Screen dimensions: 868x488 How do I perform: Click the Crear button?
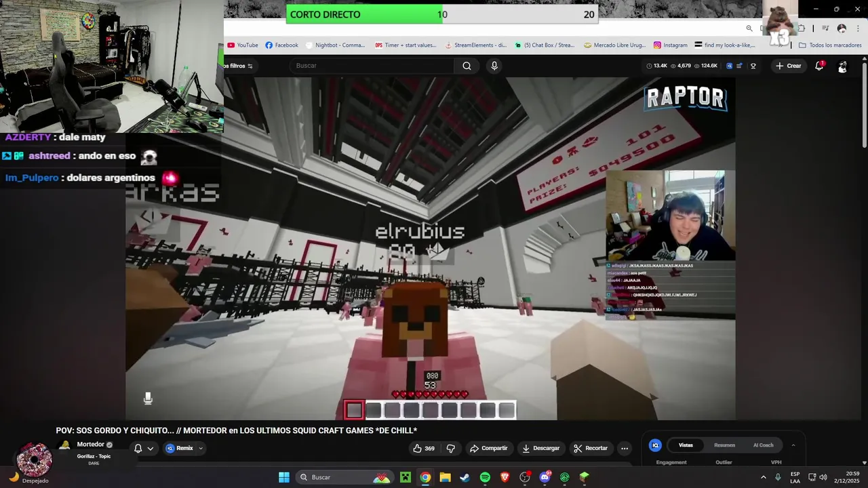789,66
